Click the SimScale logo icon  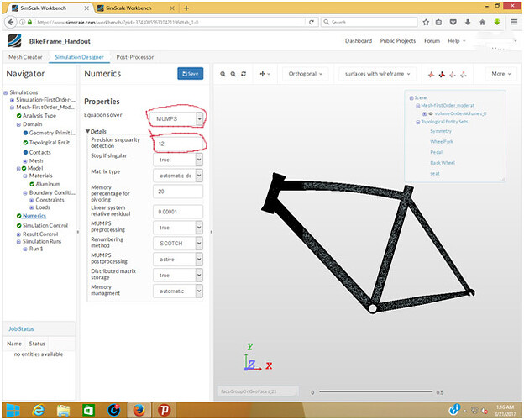click(15, 41)
